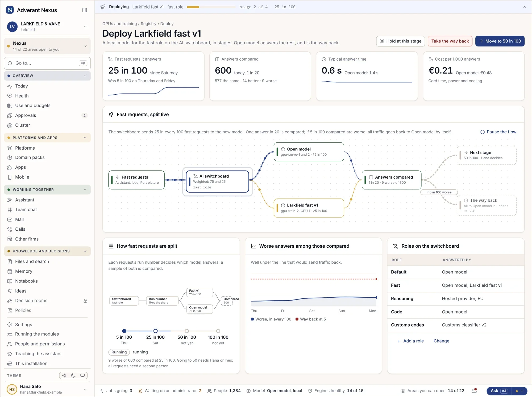The height and width of the screenshot is (397, 532).
Task: Click the deployment progress bar
Action: point(211,7)
